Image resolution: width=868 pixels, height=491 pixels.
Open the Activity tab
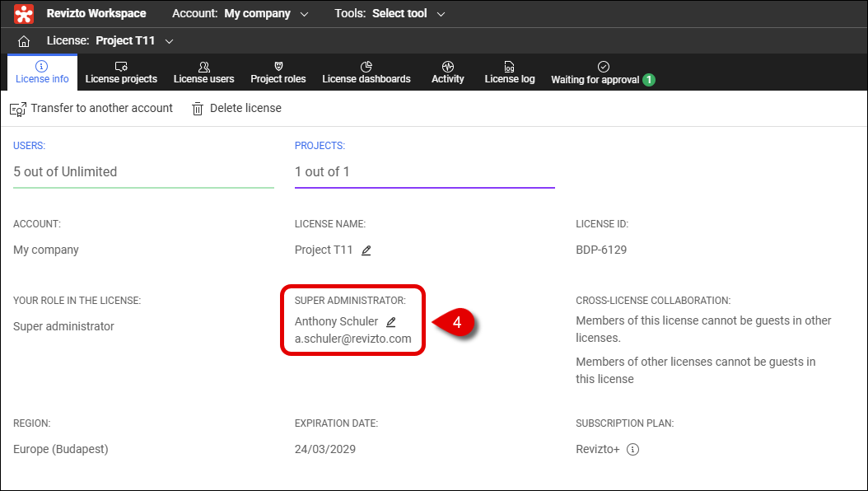(448, 72)
